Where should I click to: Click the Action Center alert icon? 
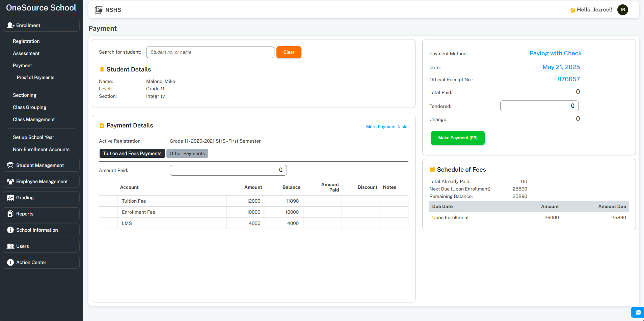pos(10,262)
